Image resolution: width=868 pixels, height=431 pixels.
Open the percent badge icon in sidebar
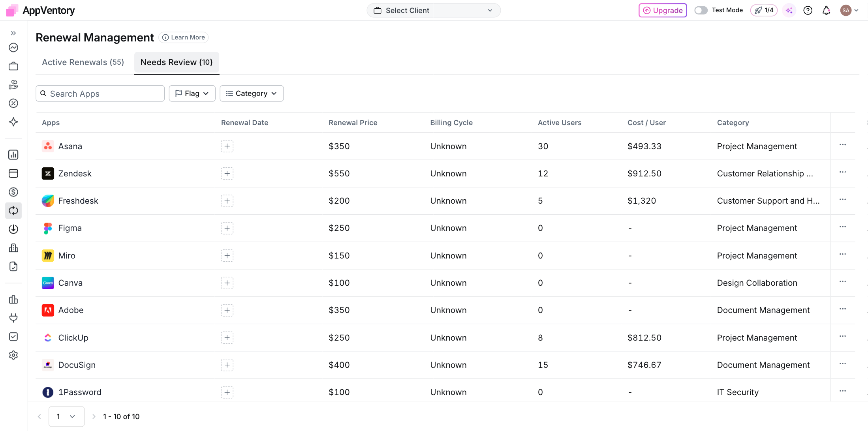(x=13, y=103)
